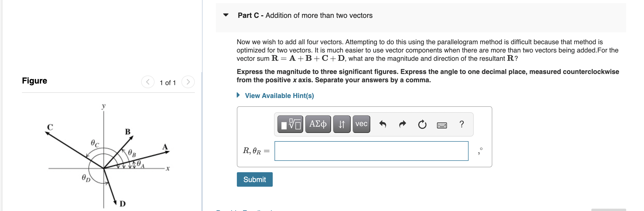This screenshot has width=644, height=211.
Task: Click the Figure panel heading
Action: pos(35,81)
